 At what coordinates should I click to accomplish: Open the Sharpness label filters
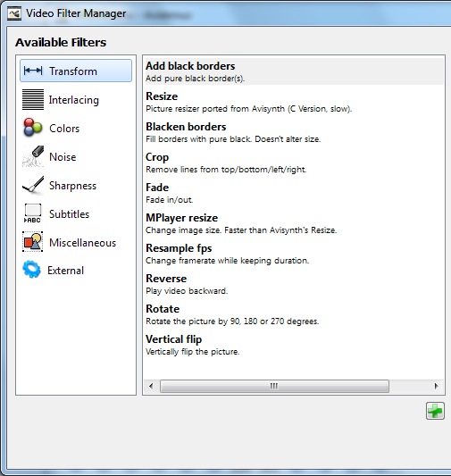pyautogui.click(x=73, y=186)
